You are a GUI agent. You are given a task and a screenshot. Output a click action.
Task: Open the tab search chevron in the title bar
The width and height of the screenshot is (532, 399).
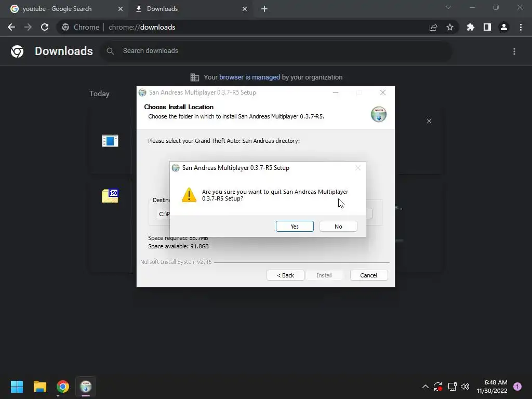tap(448, 7)
